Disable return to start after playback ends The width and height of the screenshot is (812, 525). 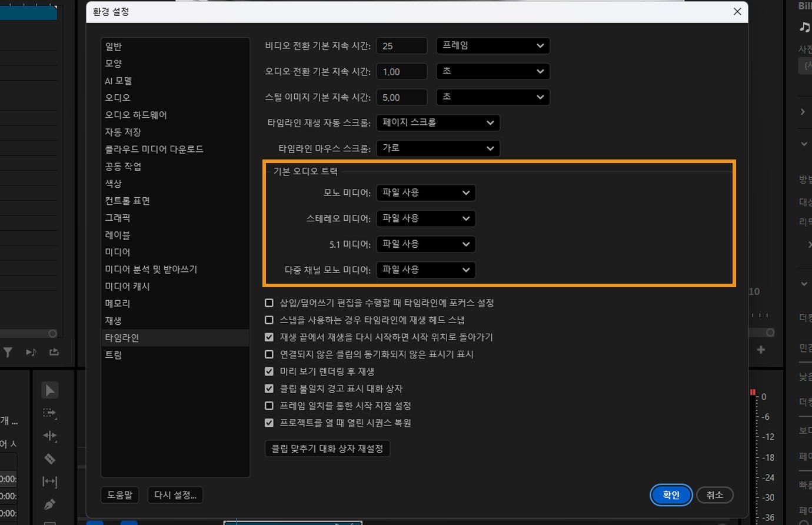269,337
